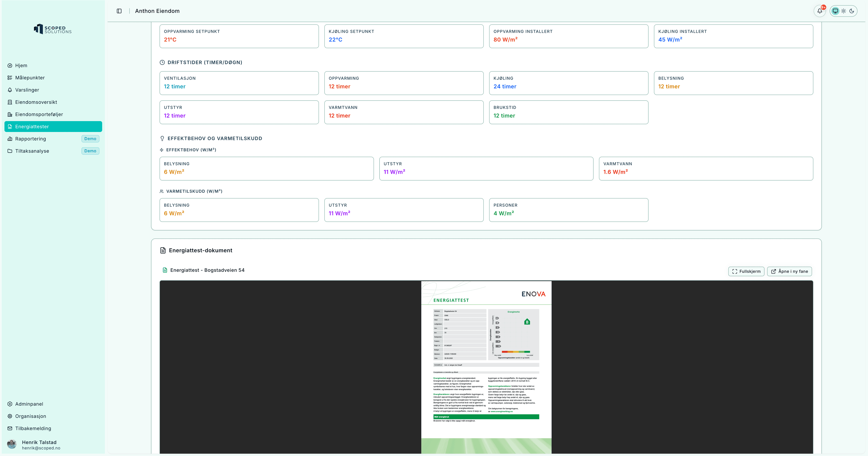Viewport: 868px width, 456px height.
Task: Click the Varslinger bell icon in sidebar
Action: click(10, 90)
